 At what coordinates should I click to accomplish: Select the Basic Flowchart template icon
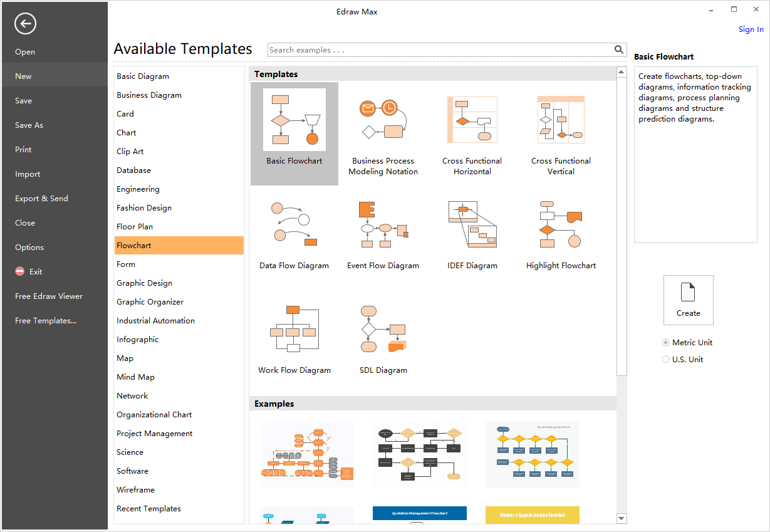point(294,120)
